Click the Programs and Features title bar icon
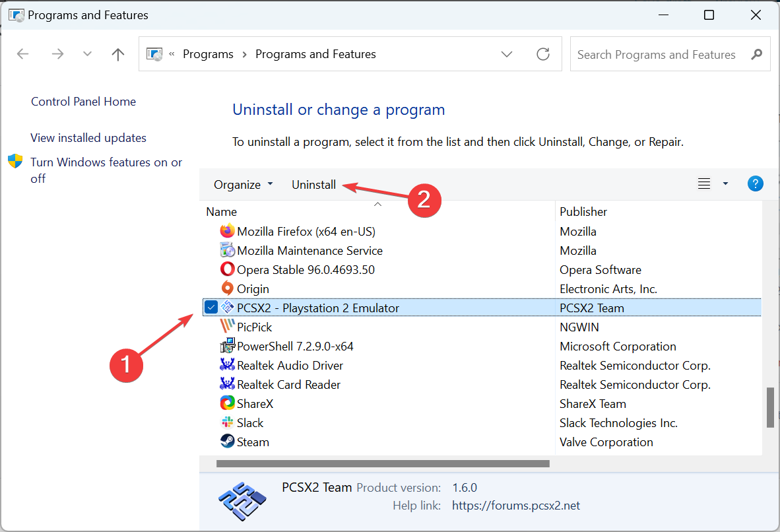This screenshot has height=532, width=780. coord(16,15)
